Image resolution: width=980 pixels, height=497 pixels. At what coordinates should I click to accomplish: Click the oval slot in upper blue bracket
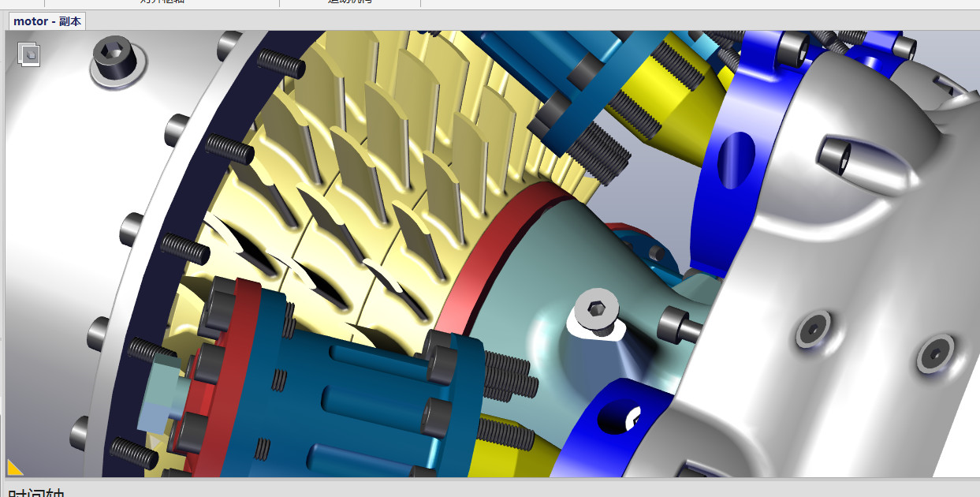(x=736, y=160)
